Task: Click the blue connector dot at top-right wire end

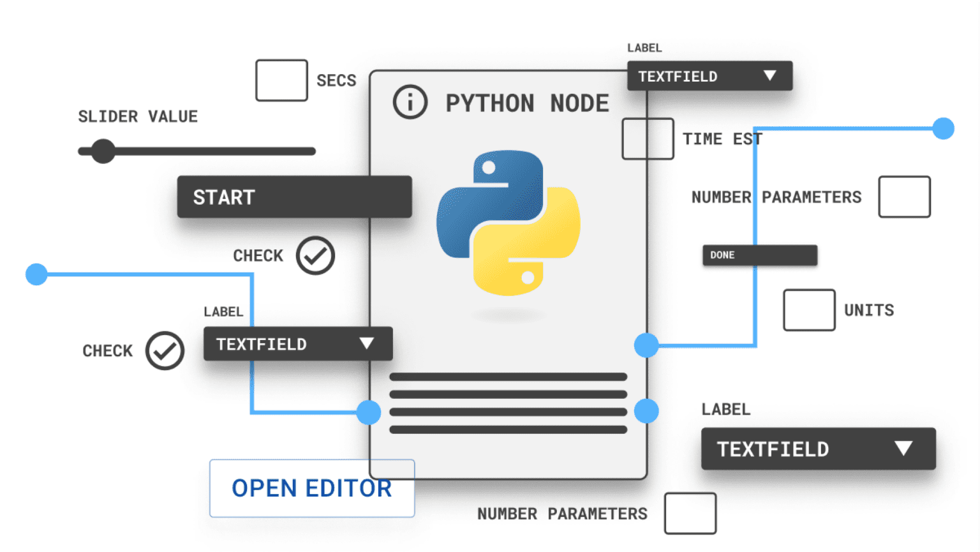Action: coord(942,128)
